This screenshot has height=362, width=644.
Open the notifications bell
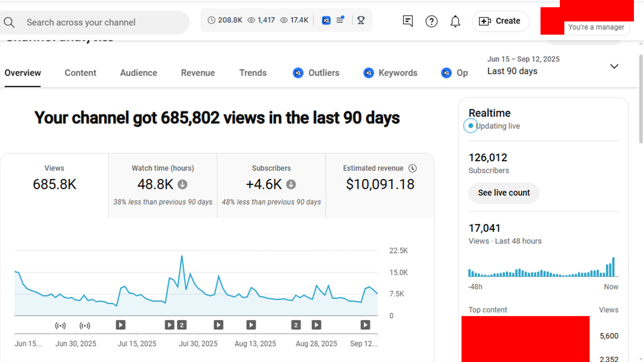click(x=455, y=21)
